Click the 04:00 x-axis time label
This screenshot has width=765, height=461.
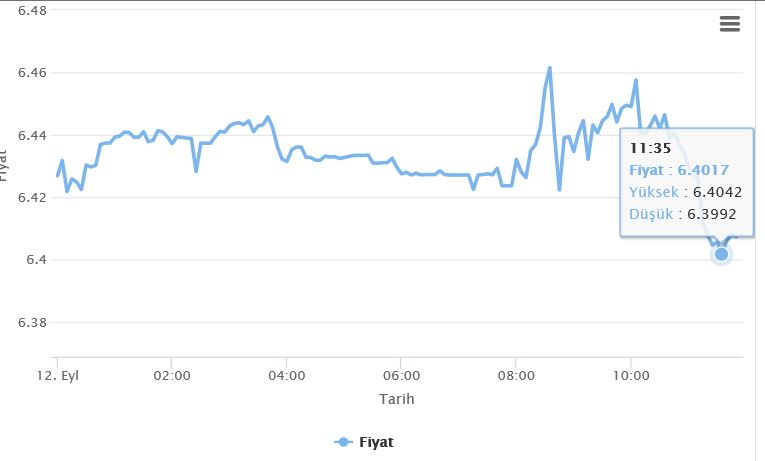(x=286, y=376)
